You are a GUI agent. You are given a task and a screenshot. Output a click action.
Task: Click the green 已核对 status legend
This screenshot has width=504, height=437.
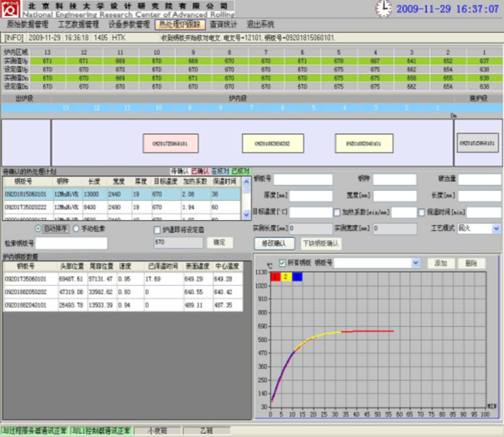[240, 171]
